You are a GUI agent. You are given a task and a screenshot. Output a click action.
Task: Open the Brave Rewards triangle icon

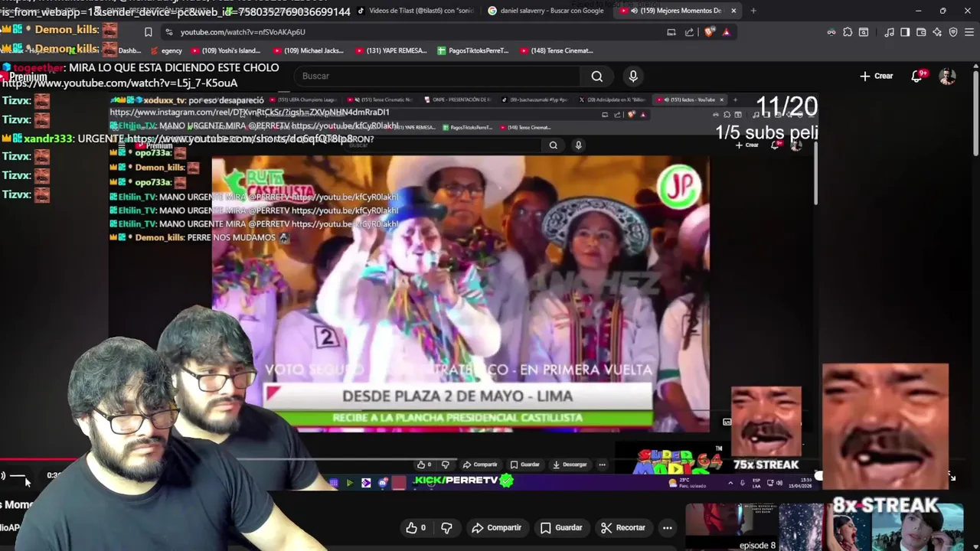(726, 32)
